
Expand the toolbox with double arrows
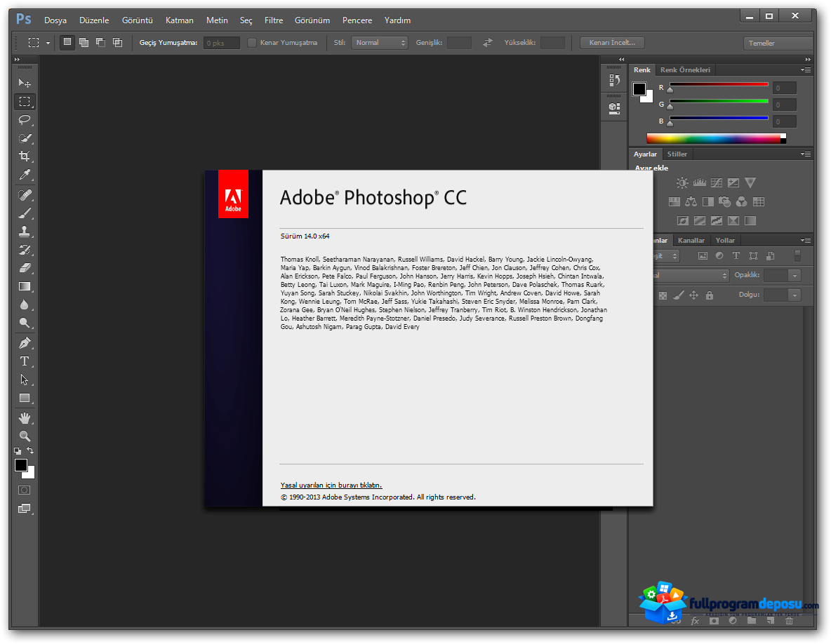(x=17, y=60)
